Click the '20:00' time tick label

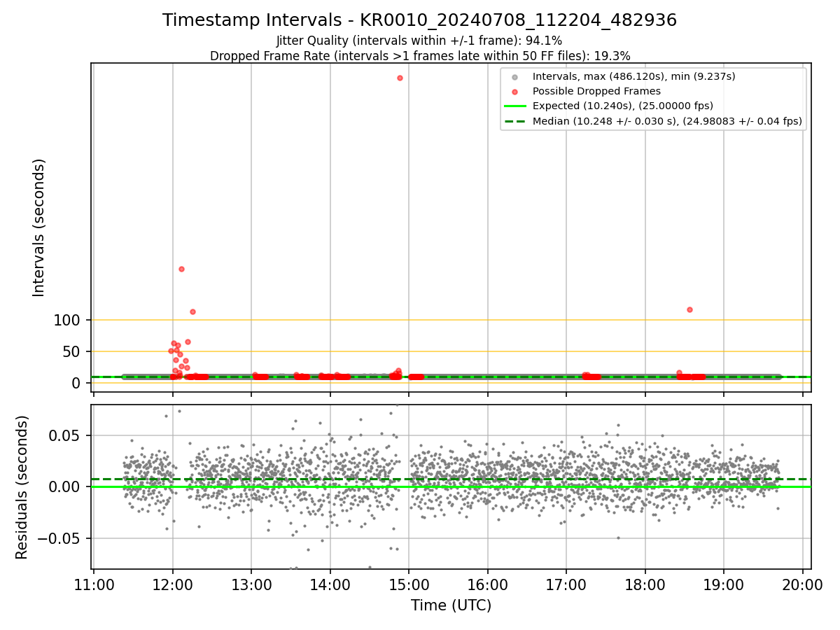pyautogui.click(x=803, y=584)
